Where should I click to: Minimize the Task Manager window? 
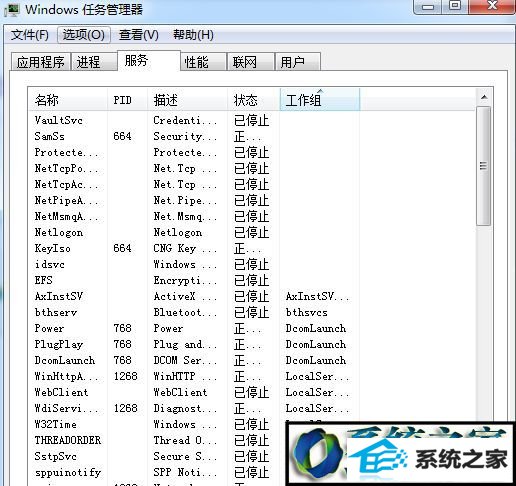click(x=428, y=6)
